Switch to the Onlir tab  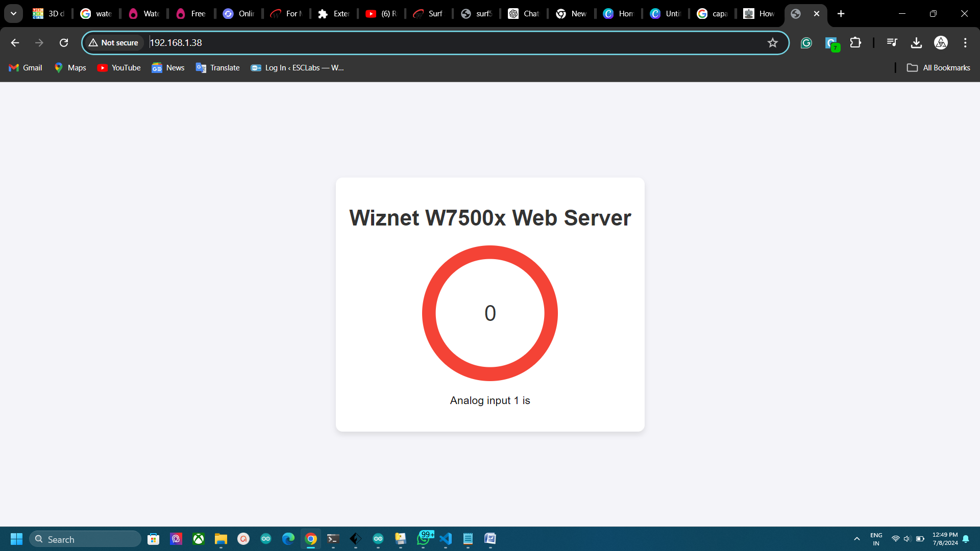[238, 14]
